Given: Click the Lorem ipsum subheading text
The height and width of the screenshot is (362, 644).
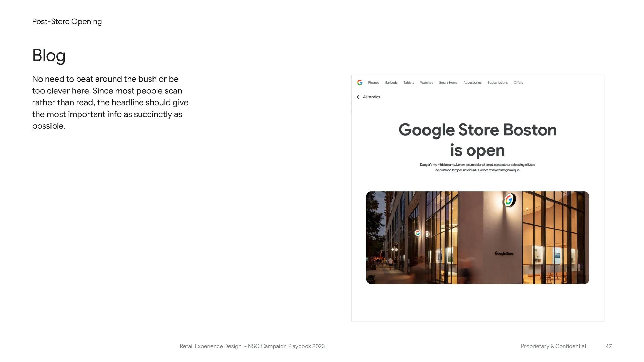Looking at the screenshot, I should click(x=477, y=167).
